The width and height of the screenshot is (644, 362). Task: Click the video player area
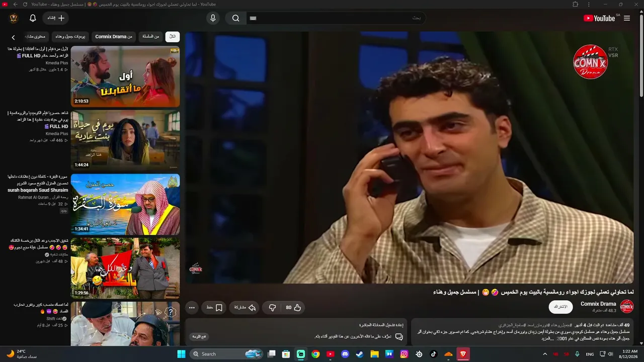coord(410,157)
